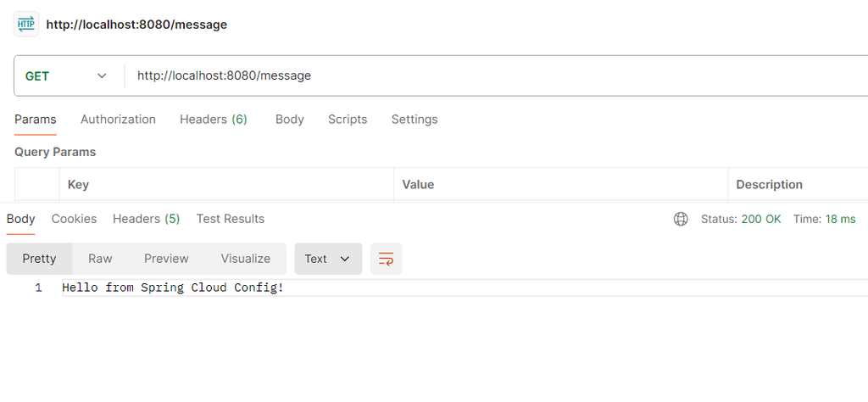Open the Scripts tab
The height and width of the screenshot is (402, 868).
(348, 120)
